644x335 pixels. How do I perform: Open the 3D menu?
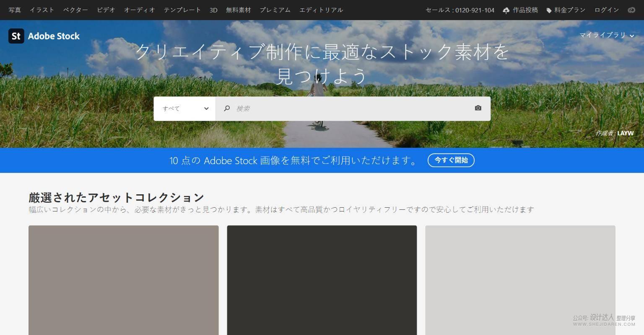point(213,10)
